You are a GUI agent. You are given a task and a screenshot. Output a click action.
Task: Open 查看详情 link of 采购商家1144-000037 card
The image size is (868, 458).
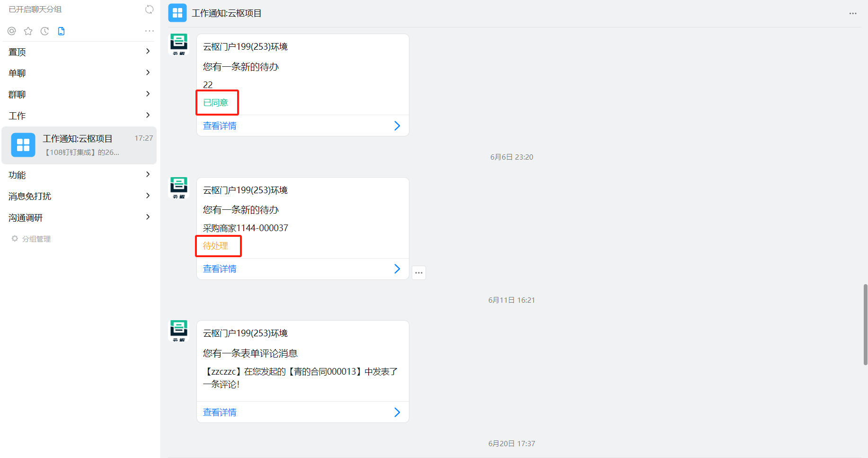coord(220,269)
